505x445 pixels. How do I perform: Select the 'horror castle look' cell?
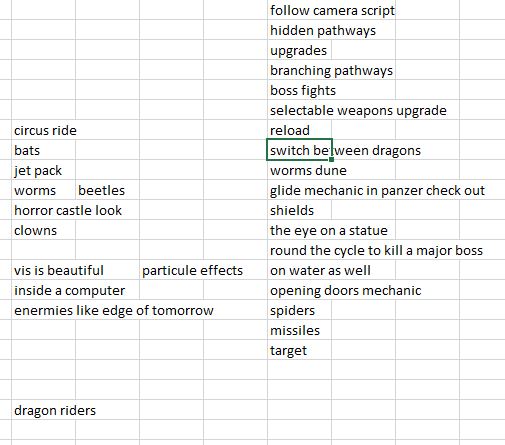[43, 210]
